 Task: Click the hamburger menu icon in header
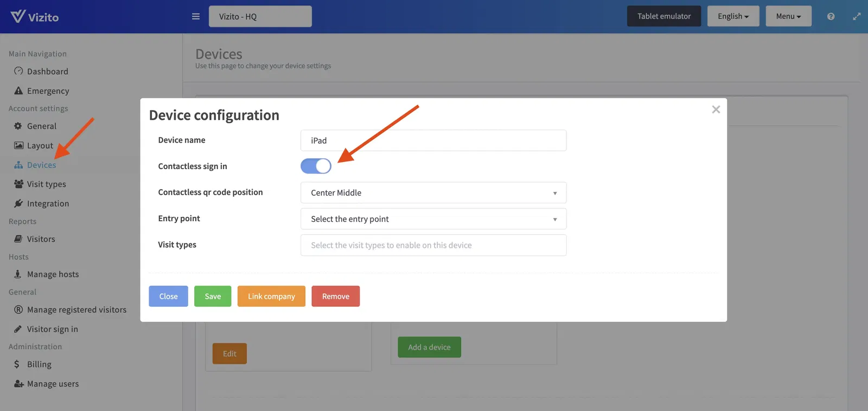pyautogui.click(x=196, y=16)
